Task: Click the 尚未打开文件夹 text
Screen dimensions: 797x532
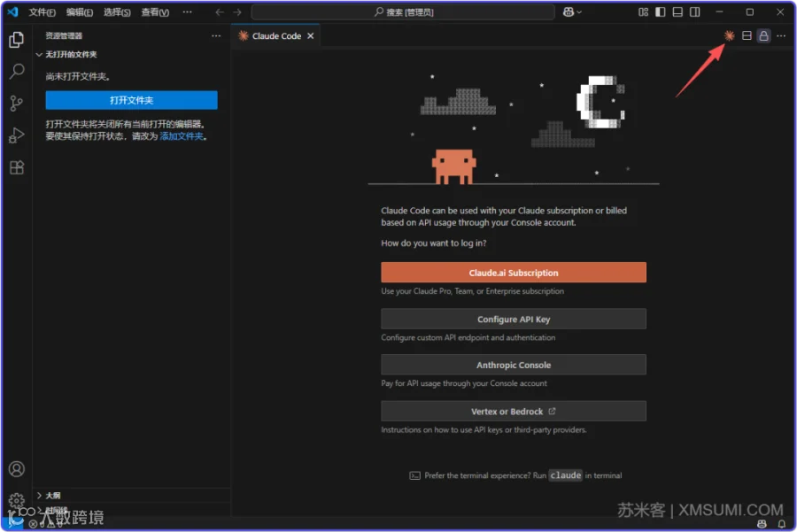Action: click(x=78, y=77)
